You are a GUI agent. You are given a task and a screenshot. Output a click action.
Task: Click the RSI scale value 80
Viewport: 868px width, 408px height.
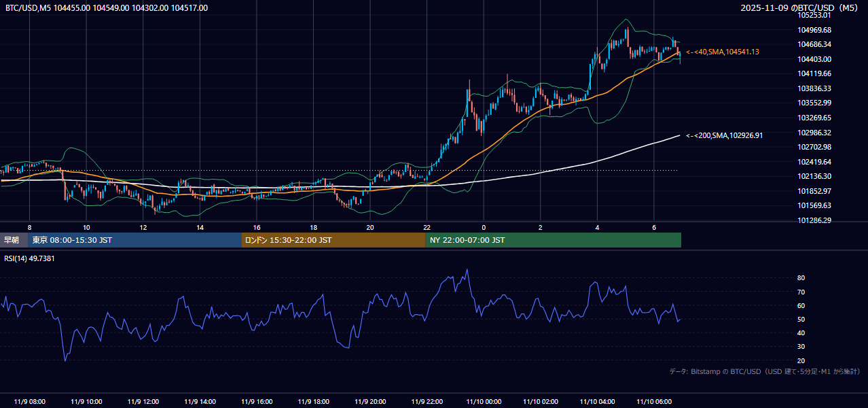(x=801, y=278)
